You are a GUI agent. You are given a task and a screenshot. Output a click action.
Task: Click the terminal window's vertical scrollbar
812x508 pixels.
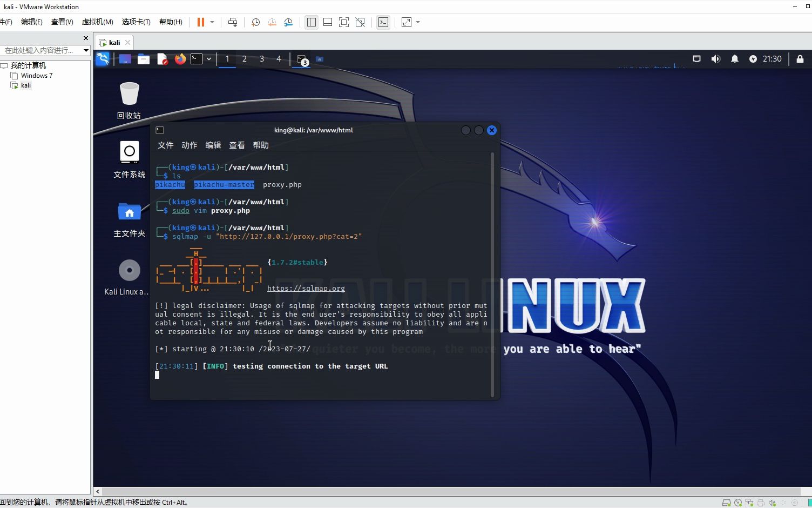[x=492, y=275]
